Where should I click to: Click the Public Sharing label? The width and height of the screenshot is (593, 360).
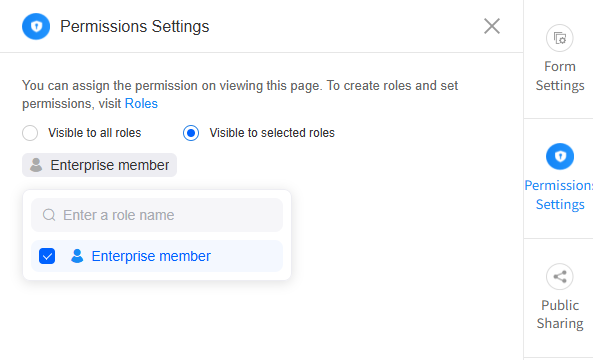tap(560, 314)
